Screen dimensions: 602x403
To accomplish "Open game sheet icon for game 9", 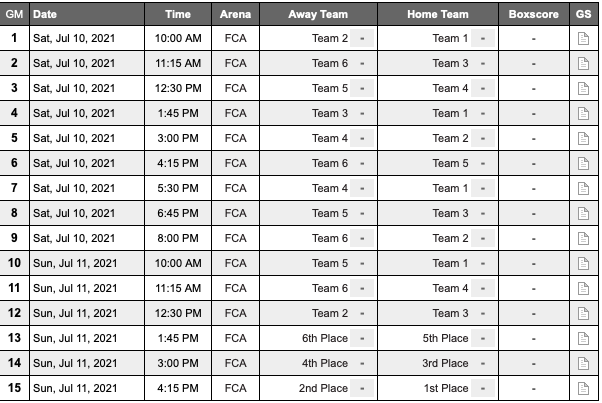I will point(583,238).
